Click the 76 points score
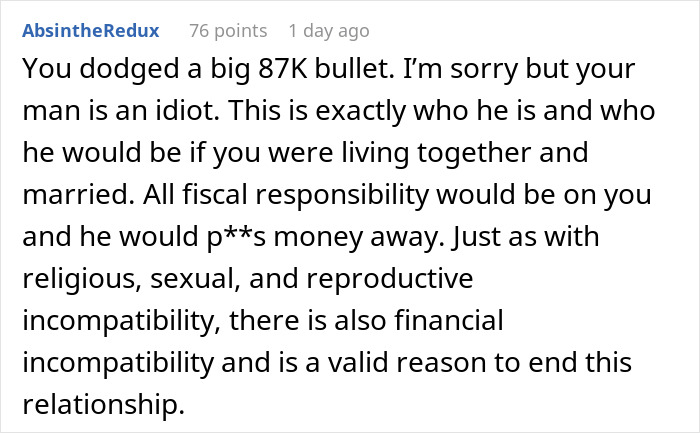The height and width of the screenshot is (433, 700). (228, 31)
